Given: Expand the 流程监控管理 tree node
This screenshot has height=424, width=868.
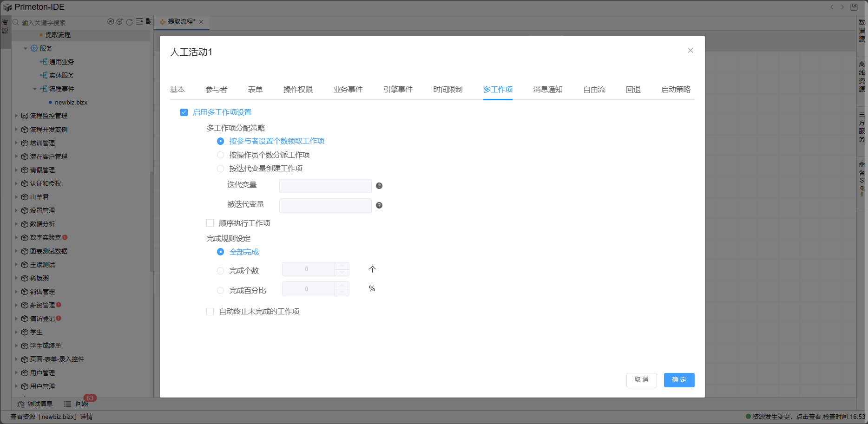Looking at the screenshot, I should click(16, 116).
